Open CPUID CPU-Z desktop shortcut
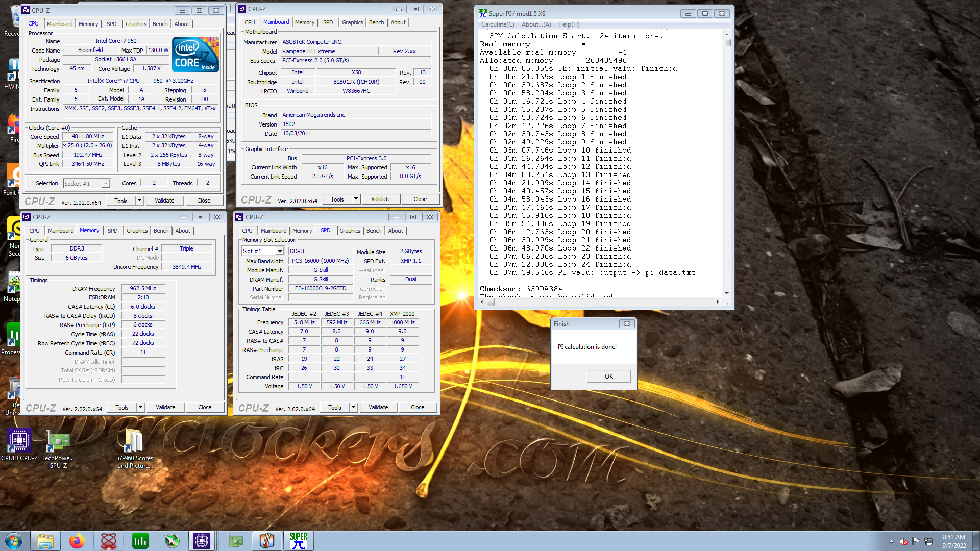The width and height of the screenshot is (980, 551). tap(19, 445)
